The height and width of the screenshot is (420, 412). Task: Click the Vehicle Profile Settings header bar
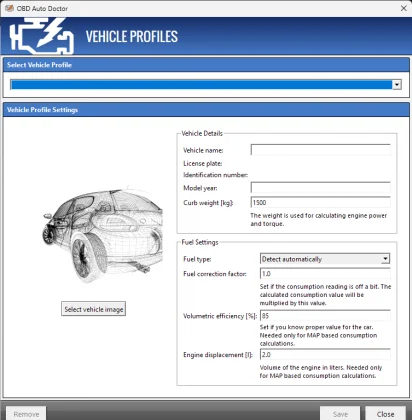tap(206, 110)
